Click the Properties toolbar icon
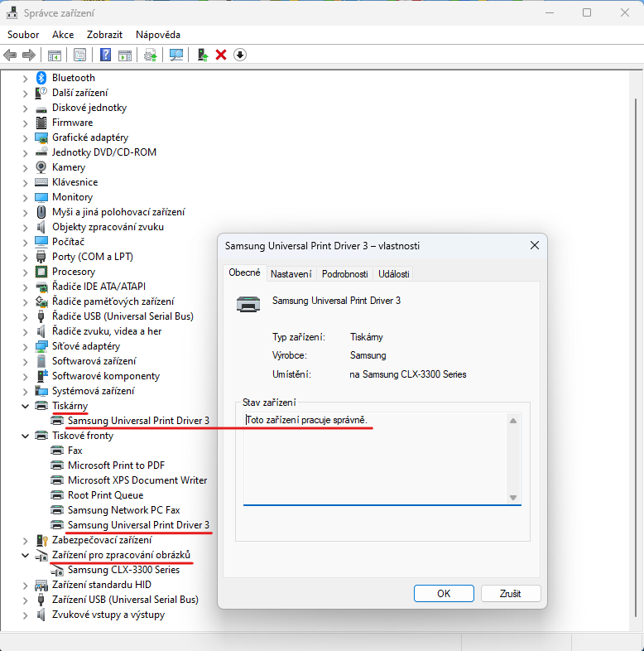The height and width of the screenshot is (651, 644). tap(79, 55)
